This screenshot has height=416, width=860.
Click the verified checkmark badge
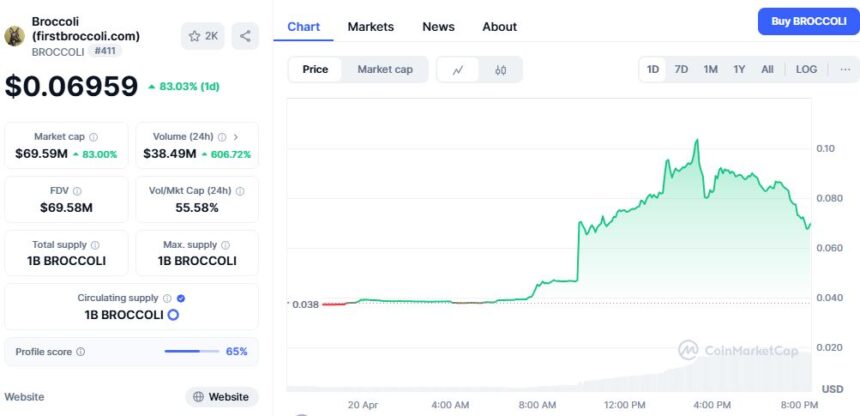(x=181, y=299)
